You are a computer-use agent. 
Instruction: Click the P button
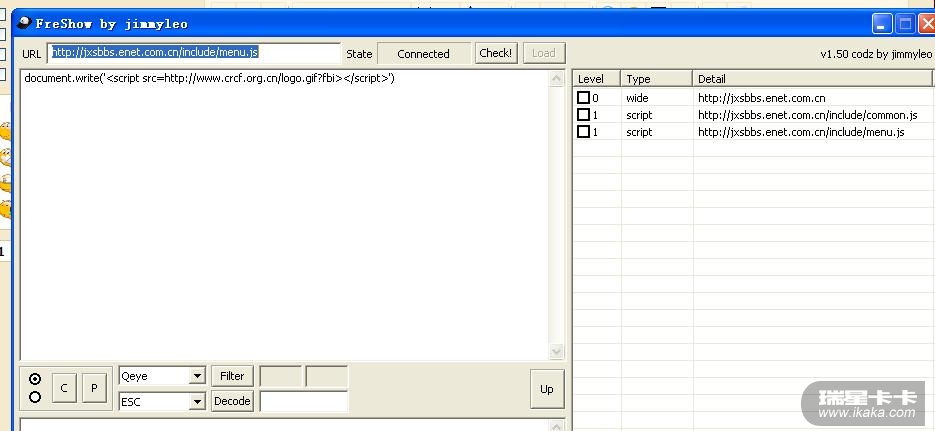pos(94,388)
